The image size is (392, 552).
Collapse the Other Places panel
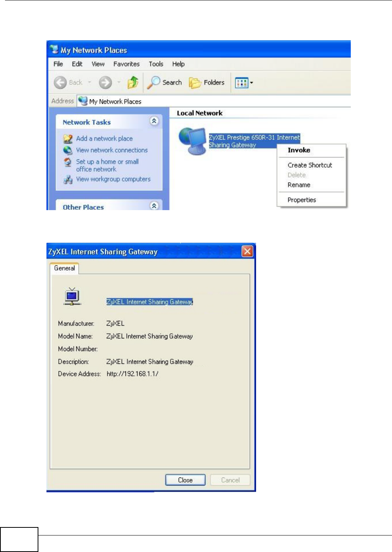pyautogui.click(x=154, y=206)
